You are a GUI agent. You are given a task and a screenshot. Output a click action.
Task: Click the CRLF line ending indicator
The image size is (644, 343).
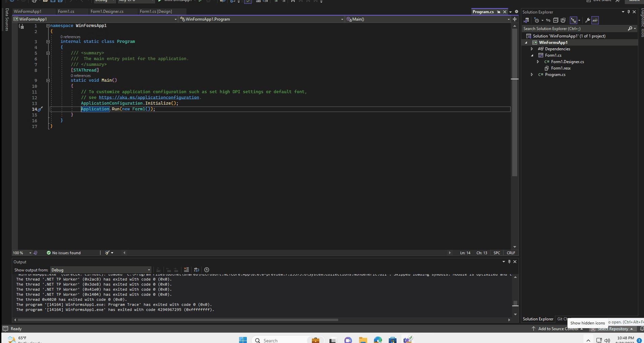511,253
